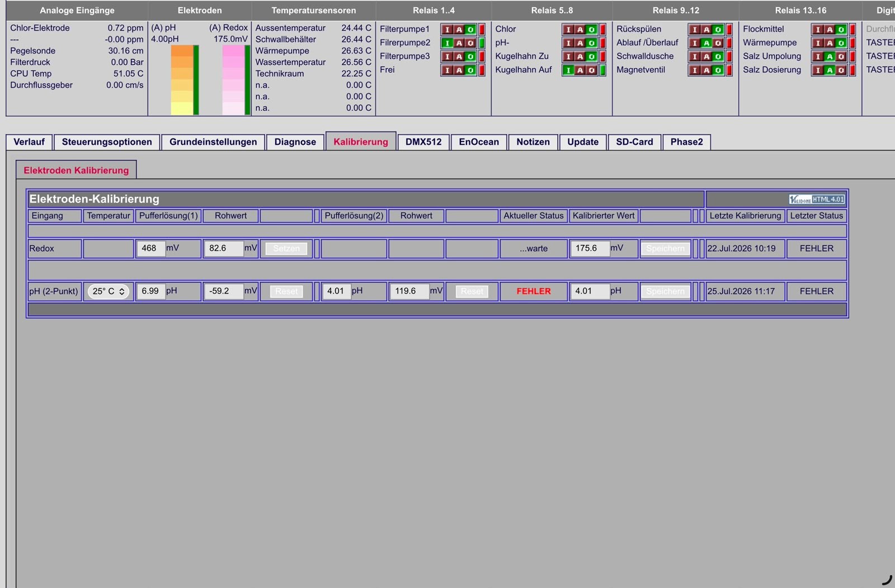Set Chlor relay to O (off)
The width and height of the screenshot is (895, 588).
click(x=591, y=30)
